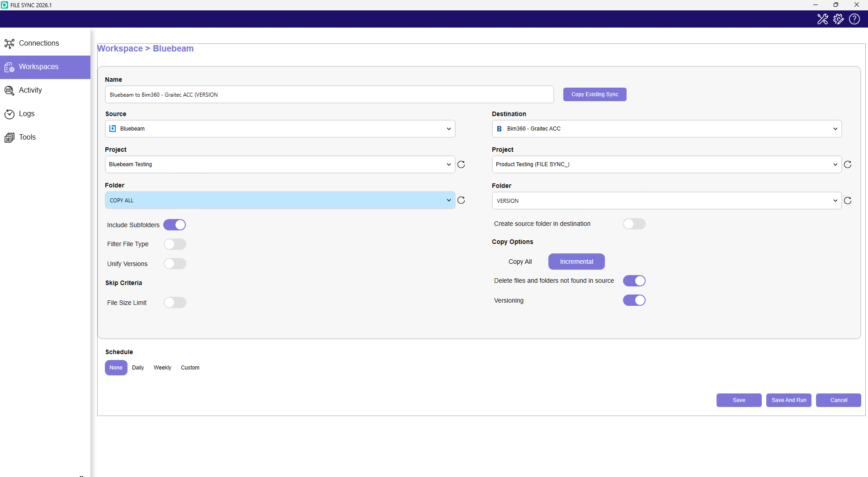Click the Connections sidebar icon
The width and height of the screenshot is (868, 477).
[x=9, y=43]
